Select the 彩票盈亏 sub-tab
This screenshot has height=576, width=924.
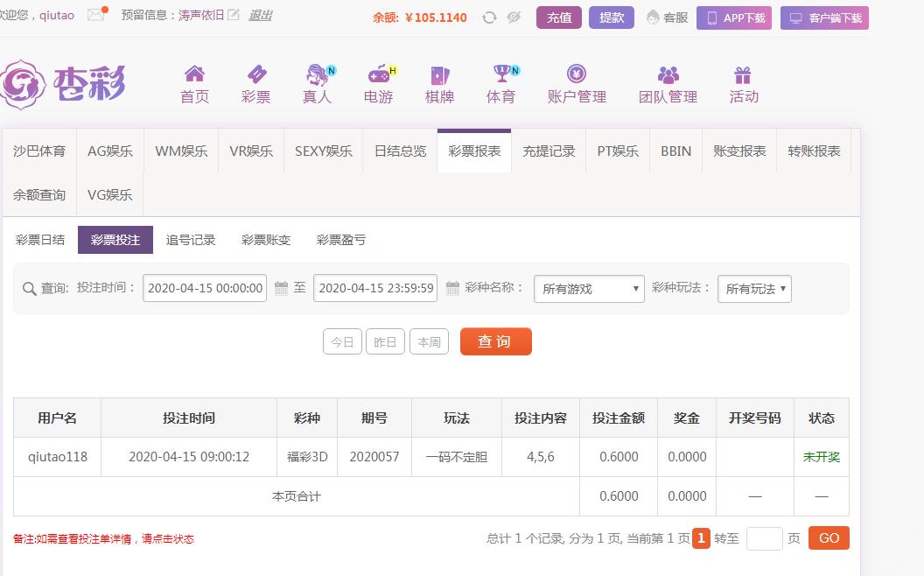click(341, 240)
